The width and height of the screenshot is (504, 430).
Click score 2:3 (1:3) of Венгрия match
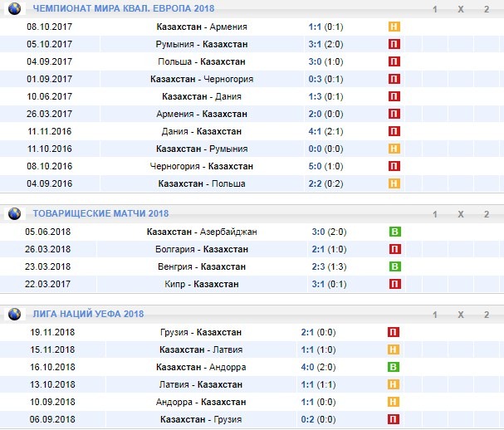click(x=329, y=266)
